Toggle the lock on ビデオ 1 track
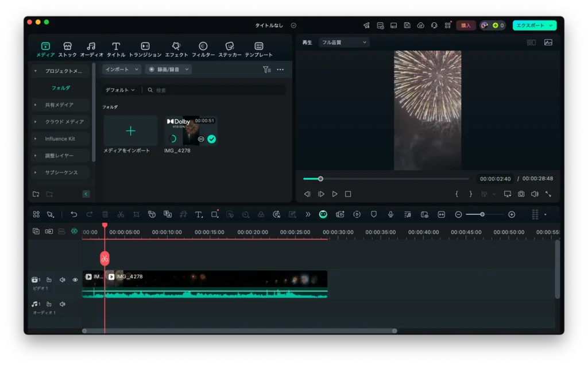The width and height of the screenshot is (588, 366). point(49,280)
